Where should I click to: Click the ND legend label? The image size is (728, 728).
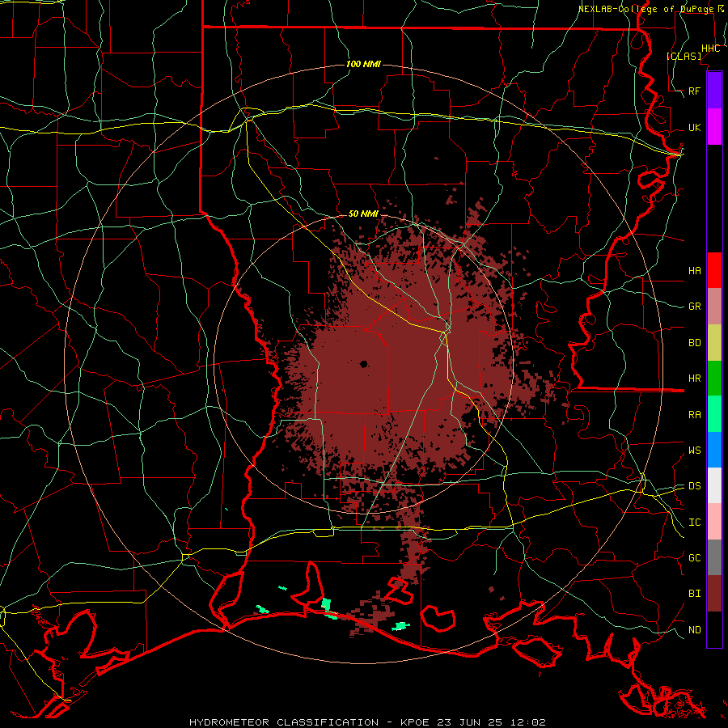[694, 630]
